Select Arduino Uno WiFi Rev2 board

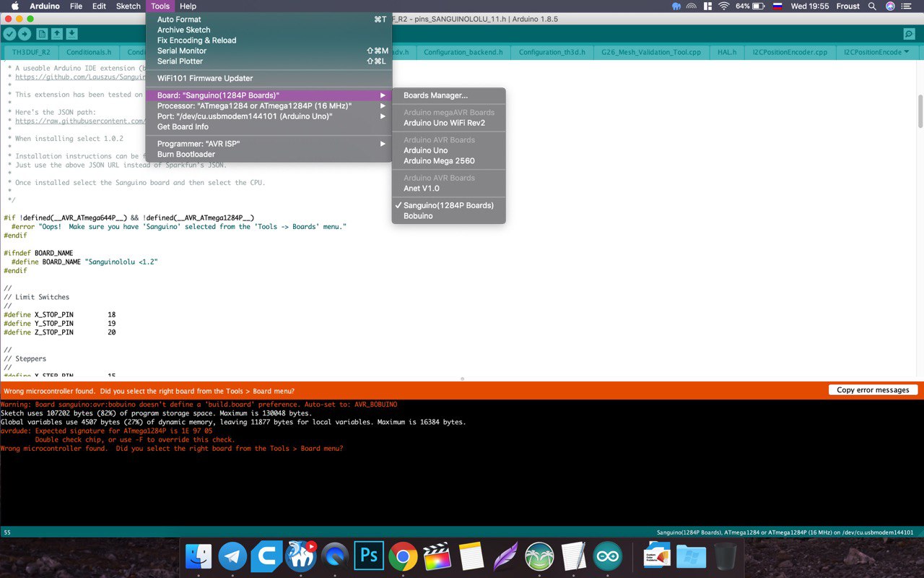pos(448,123)
